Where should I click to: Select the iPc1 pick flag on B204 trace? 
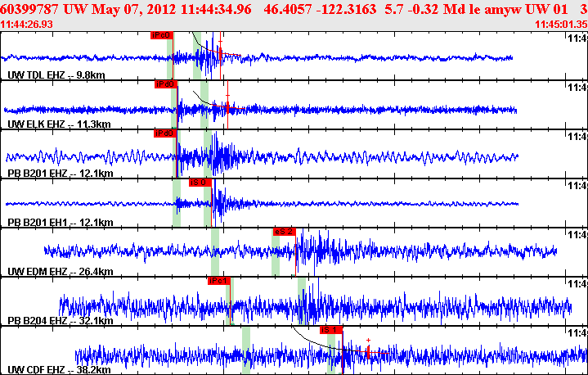pos(219,281)
